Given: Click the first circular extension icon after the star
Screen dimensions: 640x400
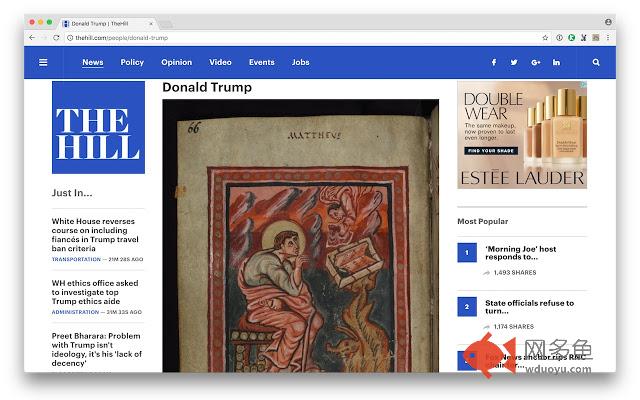Looking at the screenshot, I should point(559,38).
